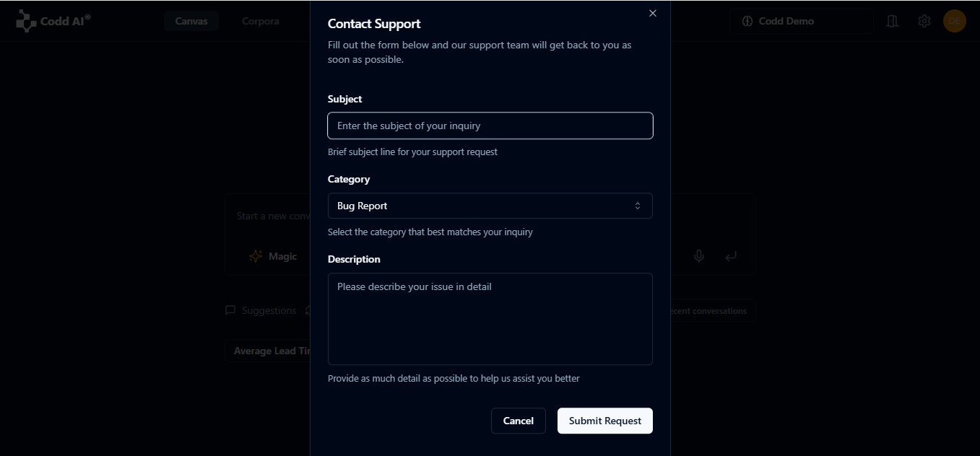Focus the Subject input field
Viewport: 980px width, 456px height.
tap(490, 126)
